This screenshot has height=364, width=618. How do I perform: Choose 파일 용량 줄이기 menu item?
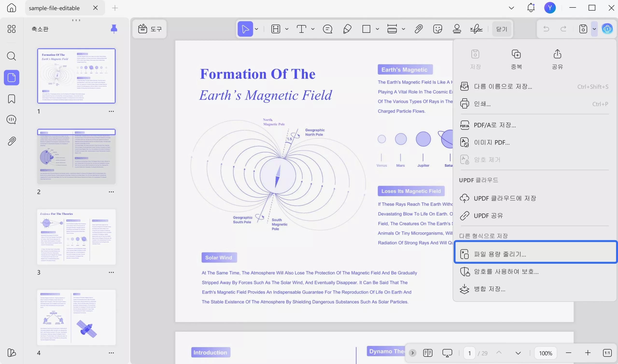535,254
